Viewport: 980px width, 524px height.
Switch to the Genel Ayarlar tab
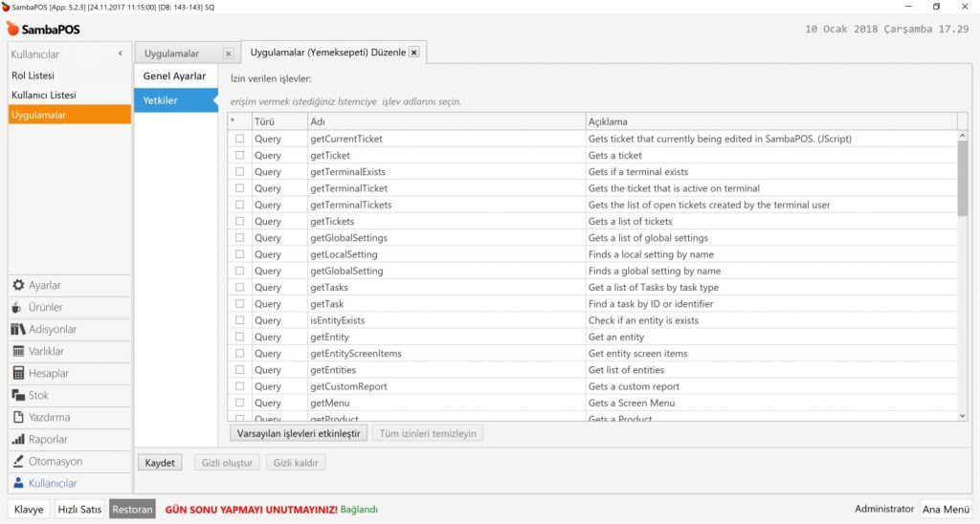coord(174,76)
